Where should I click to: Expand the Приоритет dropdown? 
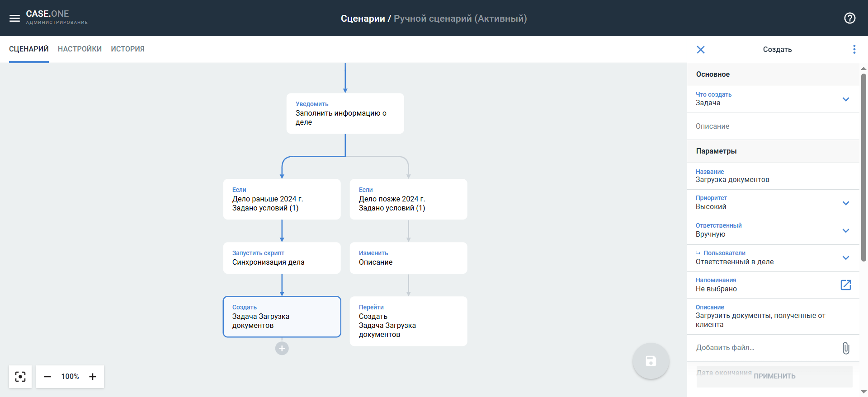coord(845,203)
